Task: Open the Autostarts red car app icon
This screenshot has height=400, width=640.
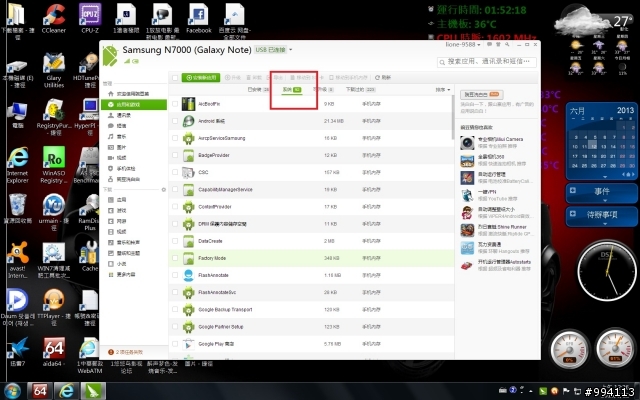Action: click(467, 265)
